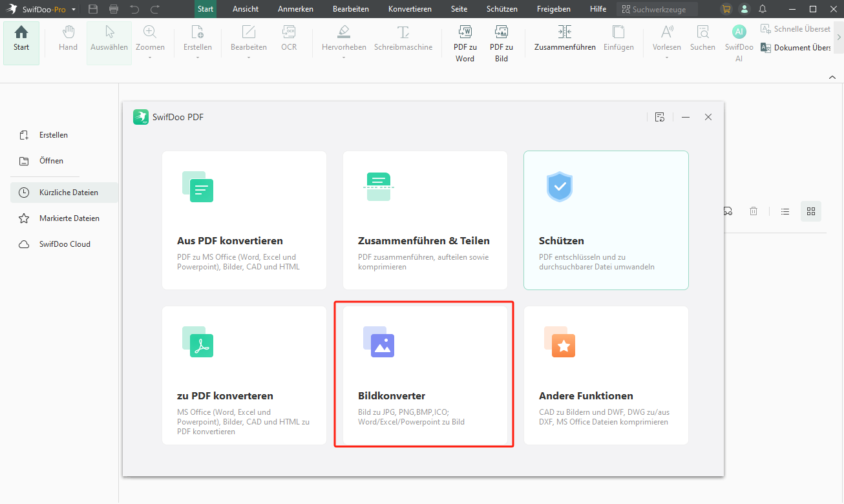
Task: Click the delete trash icon
Action: [x=754, y=211]
